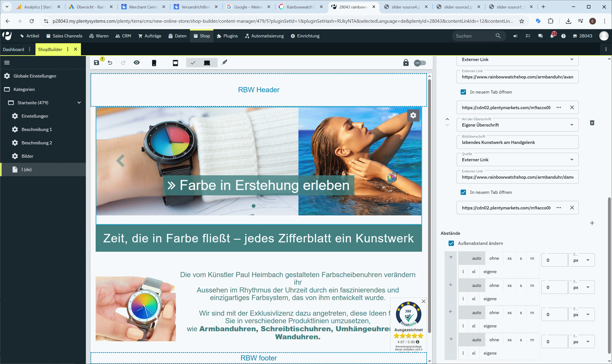Uncheck Außenabstand ändern checkbox
The image size is (612, 364).
451,243
